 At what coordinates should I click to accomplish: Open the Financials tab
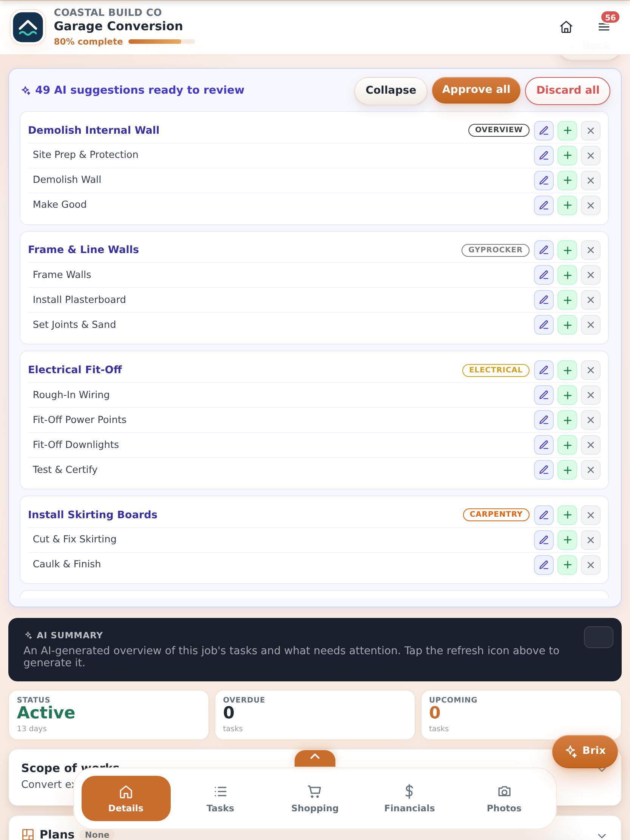click(409, 798)
